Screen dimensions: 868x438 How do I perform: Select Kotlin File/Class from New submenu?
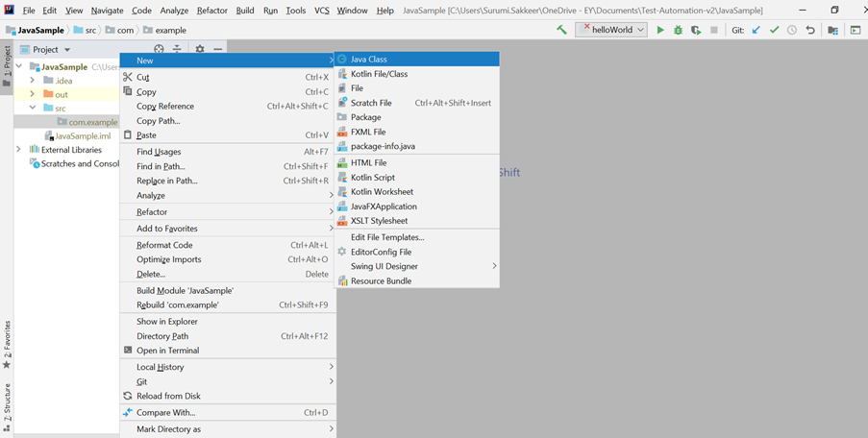coord(417,74)
